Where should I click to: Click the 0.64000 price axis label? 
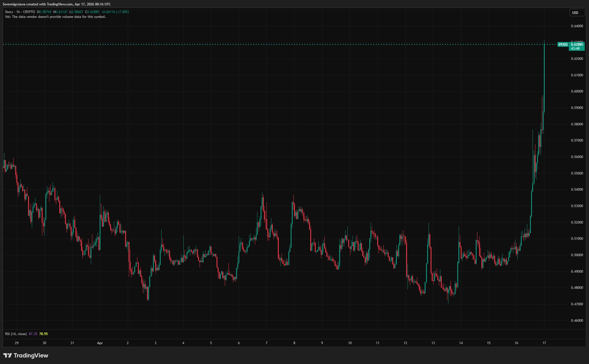pyautogui.click(x=577, y=26)
